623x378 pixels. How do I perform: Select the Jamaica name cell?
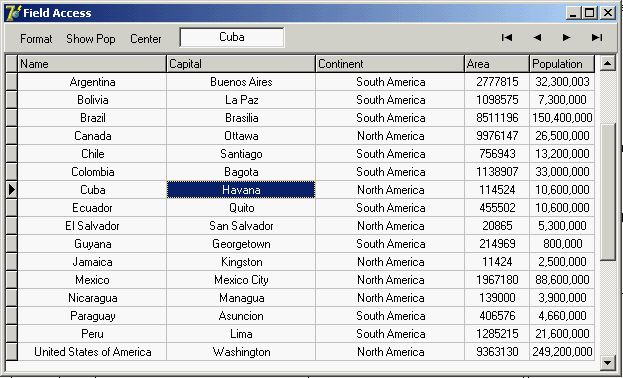[x=92, y=262]
